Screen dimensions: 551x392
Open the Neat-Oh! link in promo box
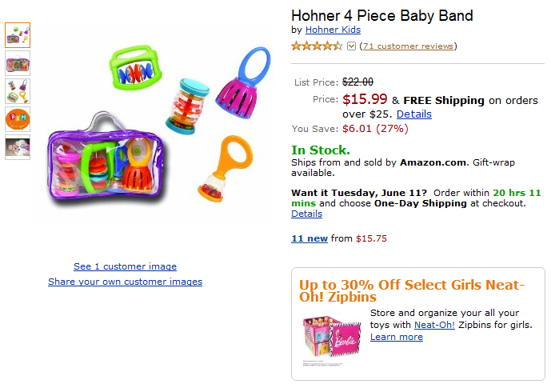coord(434,325)
